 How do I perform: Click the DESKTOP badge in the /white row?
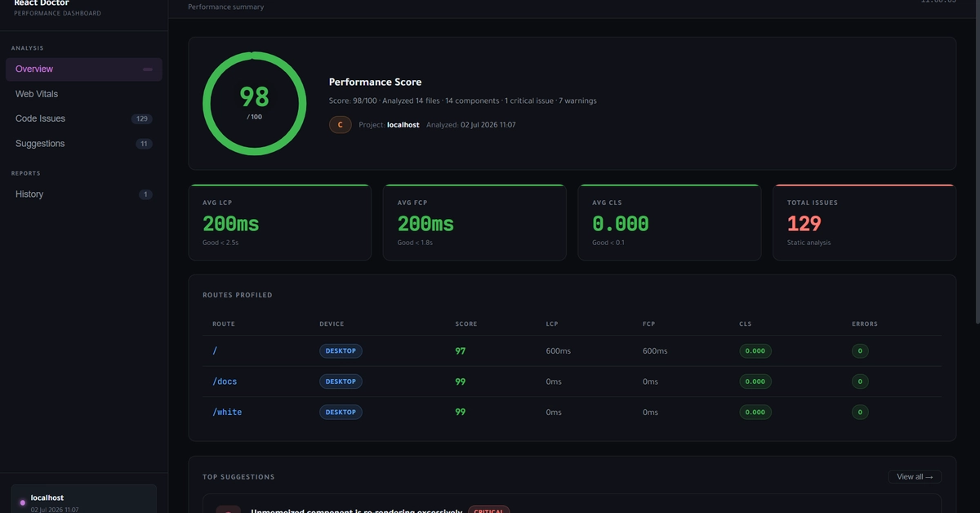pos(341,413)
